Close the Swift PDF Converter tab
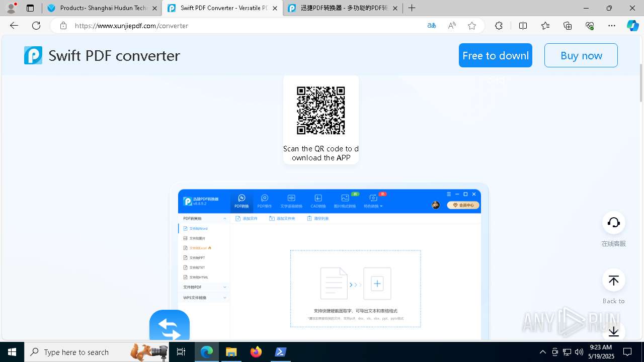This screenshot has height=362, width=644. (275, 8)
